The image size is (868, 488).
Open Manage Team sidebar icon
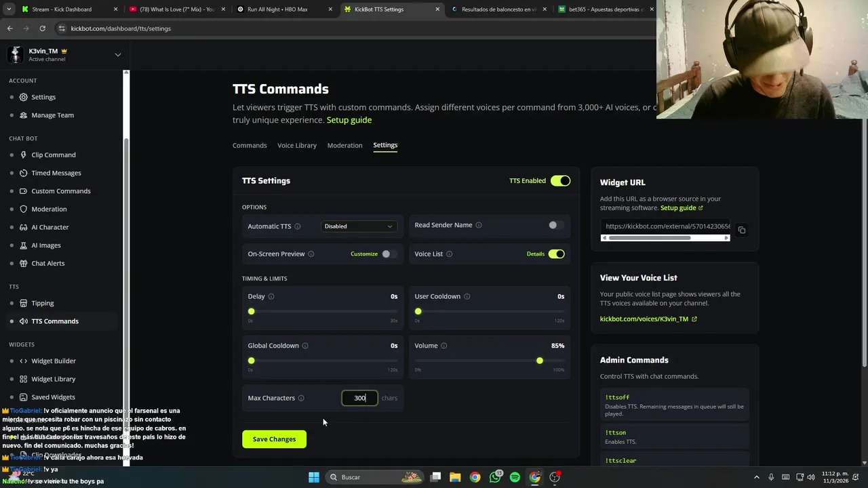pos(24,115)
